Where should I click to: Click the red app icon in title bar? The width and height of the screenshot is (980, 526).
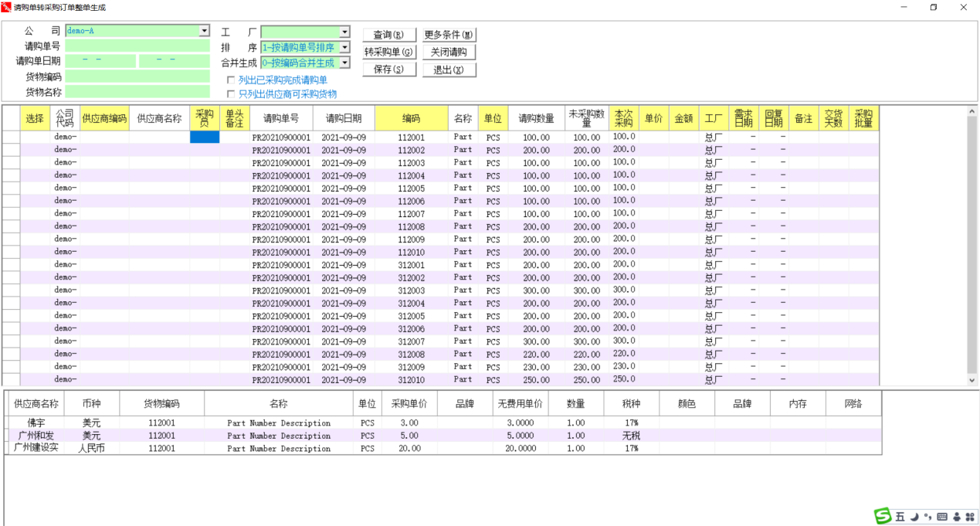6,7
